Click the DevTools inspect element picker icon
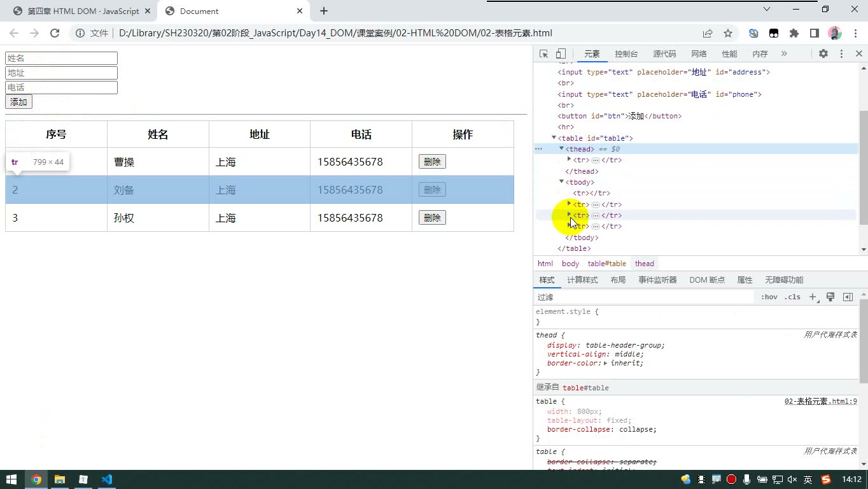The width and height of the screenshot is (868, 489). [543, 54]
